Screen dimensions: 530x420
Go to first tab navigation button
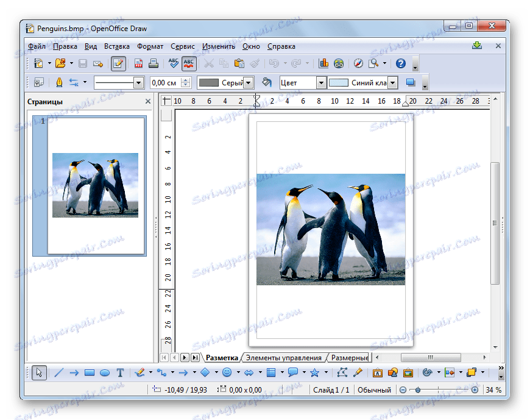164,357
